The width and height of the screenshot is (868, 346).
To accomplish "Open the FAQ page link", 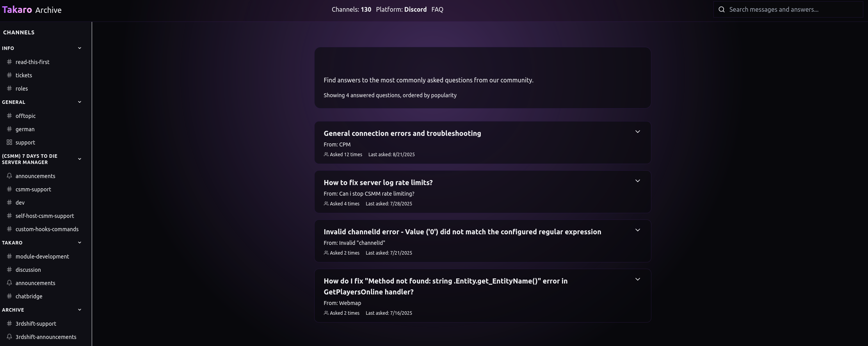I will tap(437, 9).
